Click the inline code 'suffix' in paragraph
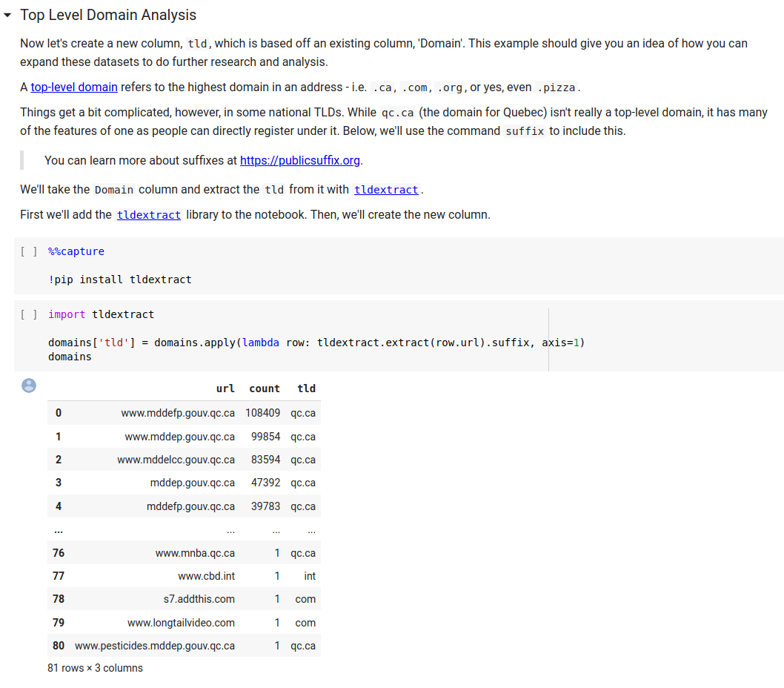The image size is (784, 688). (x=525, y=131)
